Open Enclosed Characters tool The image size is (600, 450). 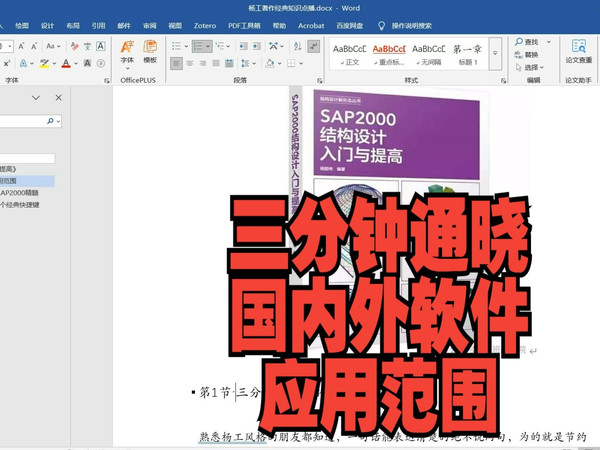101,63
